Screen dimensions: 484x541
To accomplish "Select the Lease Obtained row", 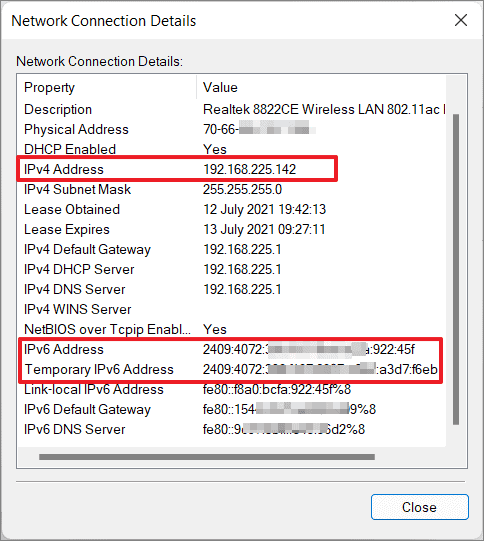I will (231, 209).
